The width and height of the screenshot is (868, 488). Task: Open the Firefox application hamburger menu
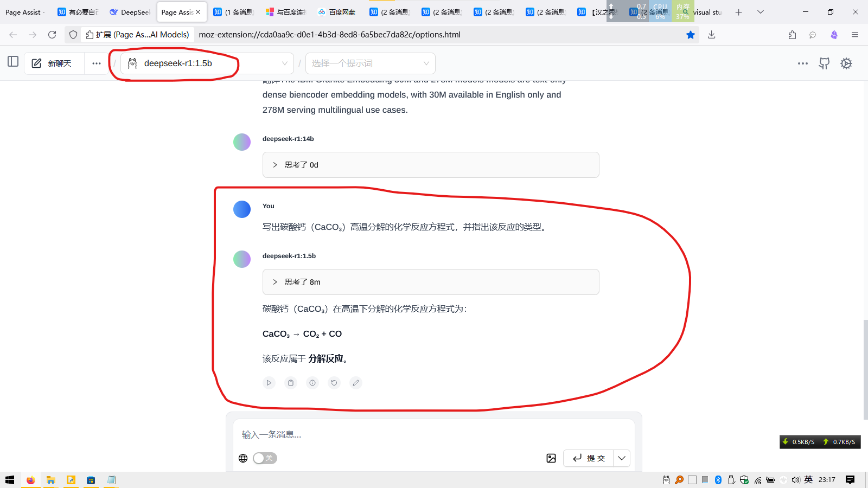855,35
